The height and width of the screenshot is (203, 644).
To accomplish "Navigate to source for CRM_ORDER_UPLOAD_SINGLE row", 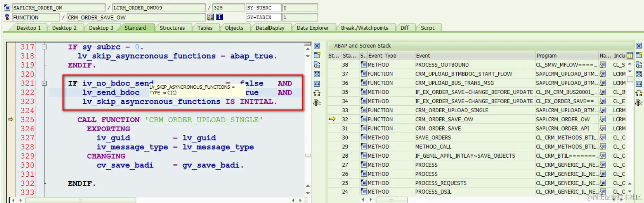I will (x=603, y=110).
